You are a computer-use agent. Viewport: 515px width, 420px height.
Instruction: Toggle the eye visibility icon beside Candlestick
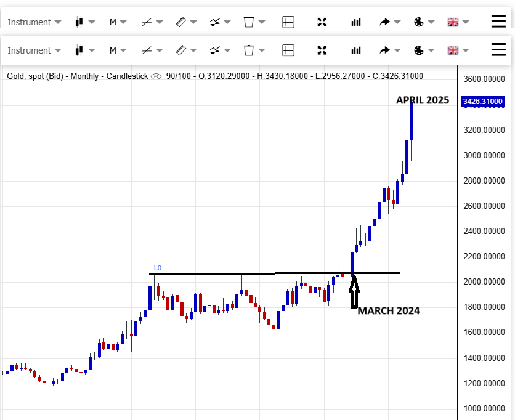coord(156,76)
